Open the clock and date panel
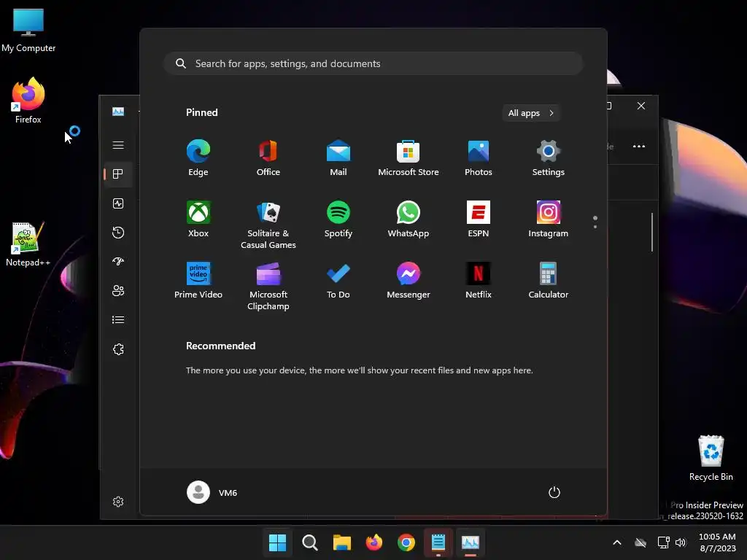Viewport: 747px width, 560px height. tap(718, 542)
